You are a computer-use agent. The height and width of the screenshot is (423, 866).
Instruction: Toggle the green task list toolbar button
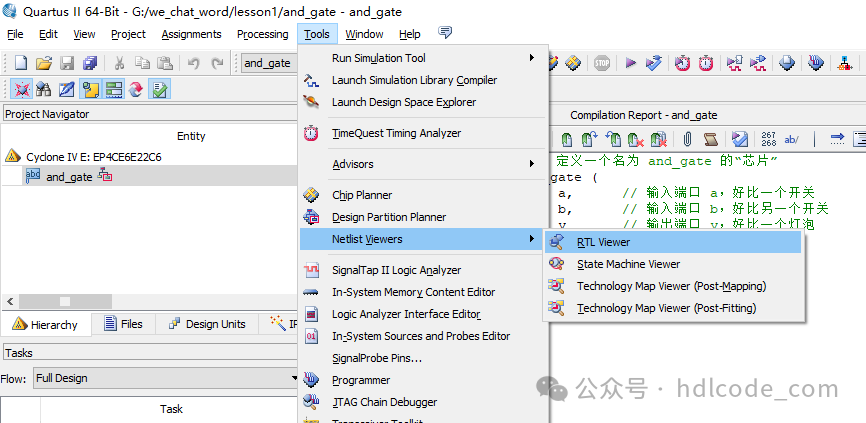[x=113, y=89]
